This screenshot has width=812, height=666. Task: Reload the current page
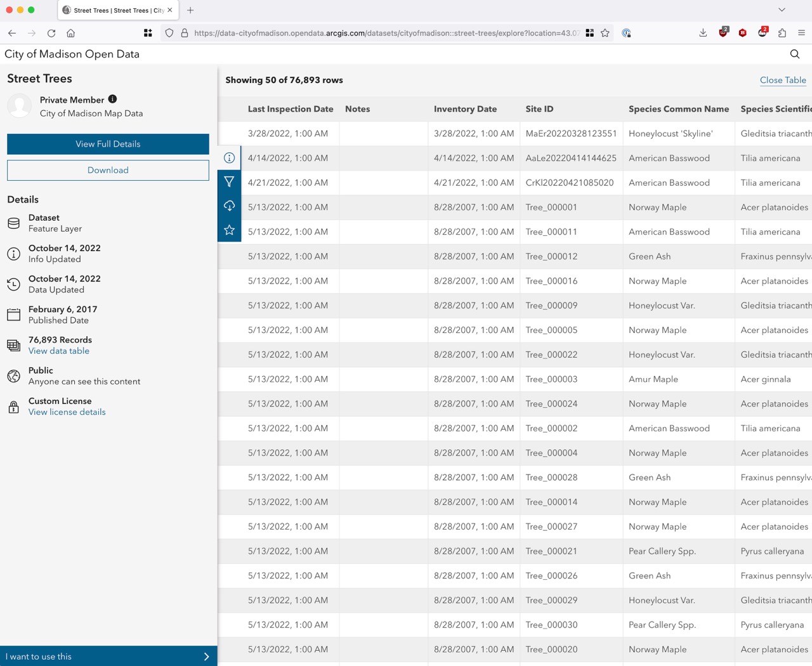(x=51, y=33)
